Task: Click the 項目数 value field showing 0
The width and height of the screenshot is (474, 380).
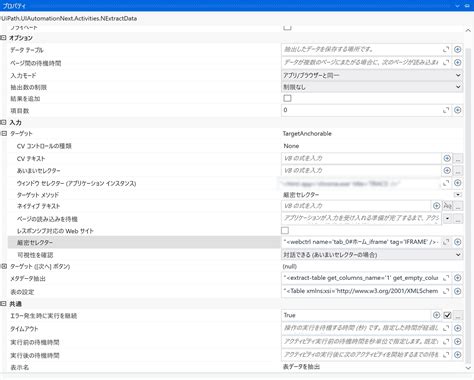Action: pos(361,110)
